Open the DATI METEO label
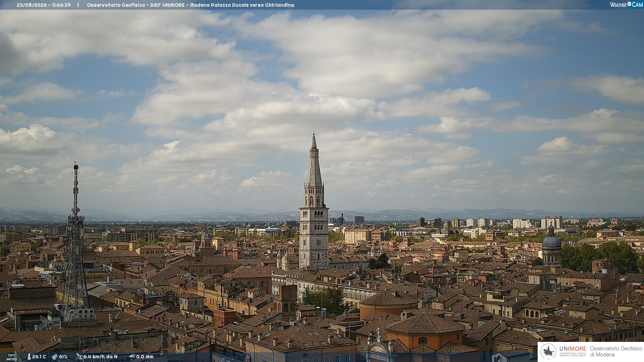Image resolution: width=644 pixels, height=362 pixels. pos(12,357)
